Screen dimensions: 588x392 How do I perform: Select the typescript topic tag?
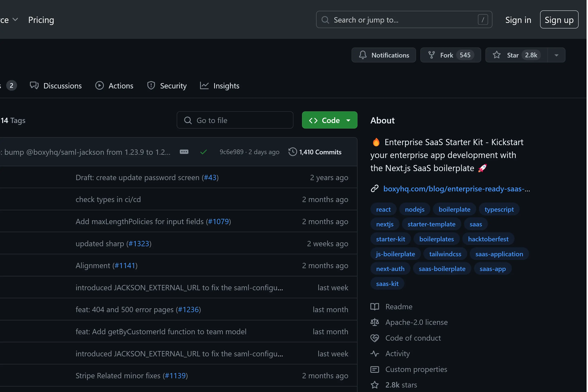tap(499, 209)
